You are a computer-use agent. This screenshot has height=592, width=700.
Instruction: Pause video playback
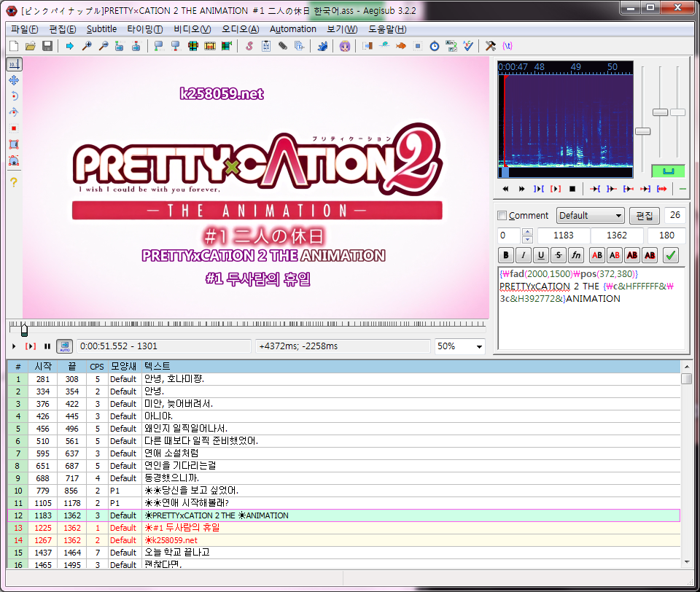pyautogui.click(x=47, y=346)
